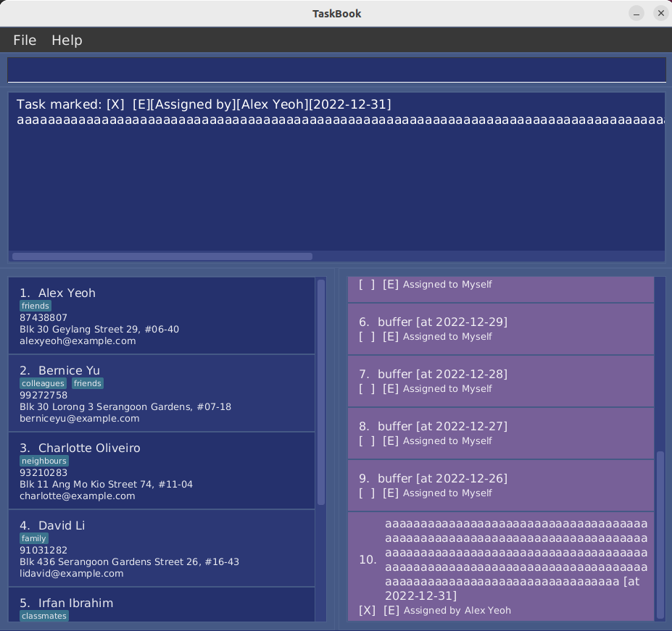Click 'Assigned to Myself' under task 6
Viewport: 672px width, 631px height.
[x=447, y=337]
